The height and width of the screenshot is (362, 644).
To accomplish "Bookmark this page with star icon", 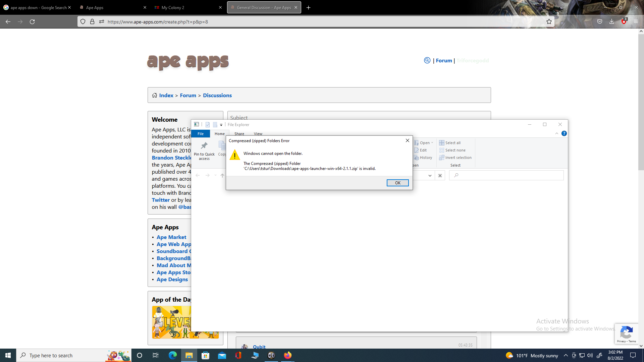I will (549, 21).
